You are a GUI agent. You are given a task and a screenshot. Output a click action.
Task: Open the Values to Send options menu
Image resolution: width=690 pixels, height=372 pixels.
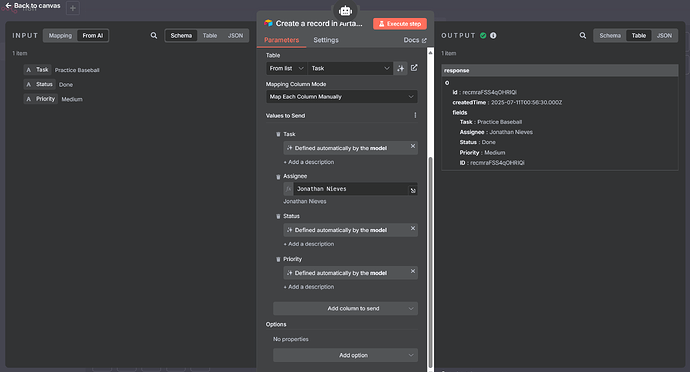[x=415, y=115]
